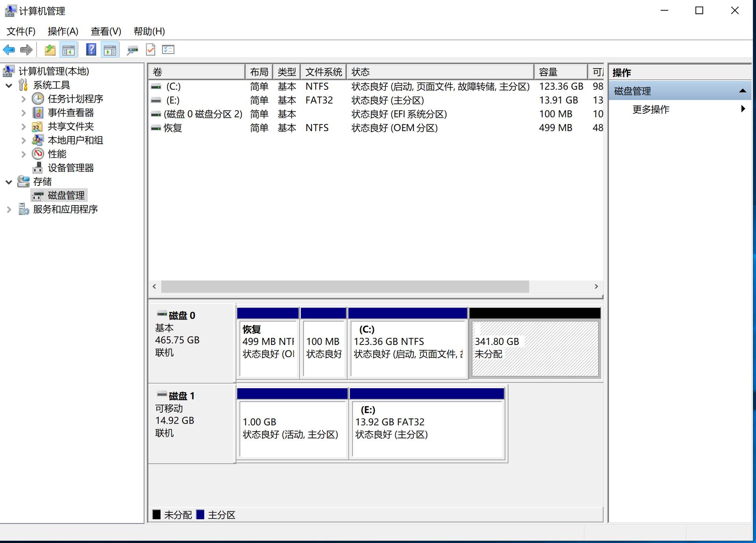
Task: Toggle the console tree toolbar icon
Action: (69, 49)
